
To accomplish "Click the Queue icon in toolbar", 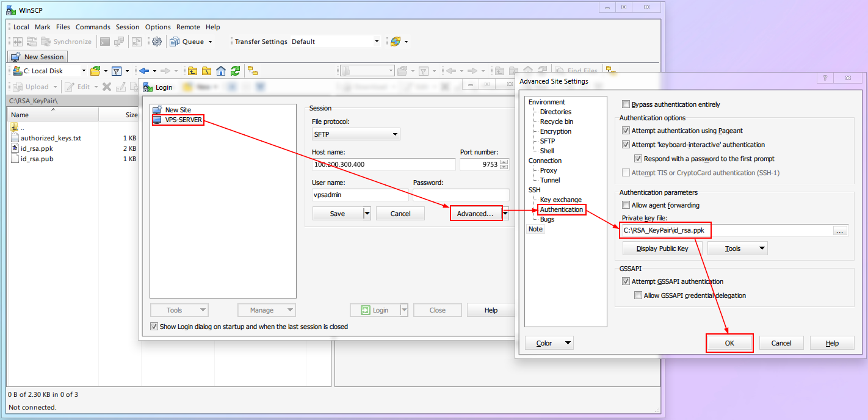I will 175,42.
